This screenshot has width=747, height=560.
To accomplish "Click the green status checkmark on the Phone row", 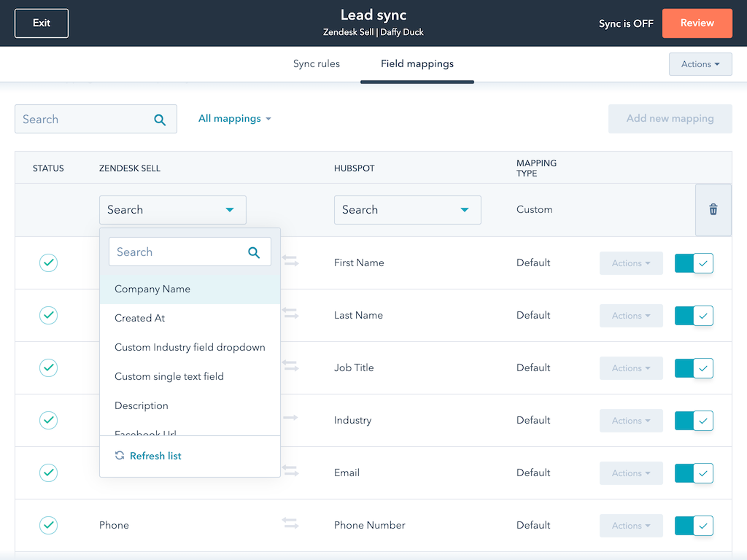I will pos(48,525).
